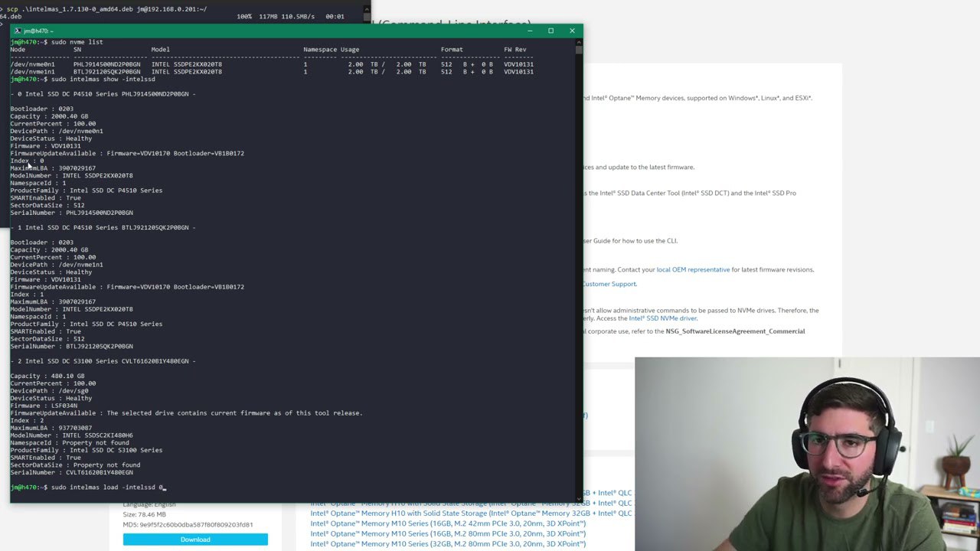
Task: Click 'ProductFamily : Intel SSD DC S3100 Series'
Action: [86, 450]
